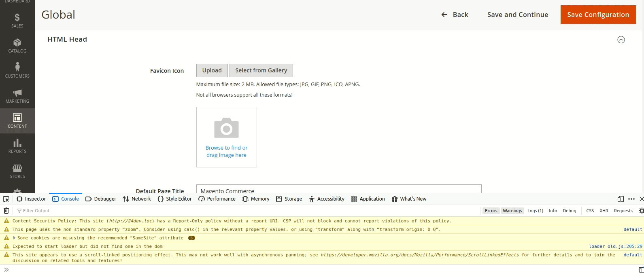The image size is (644, 277).
Task: Toggle the console multi-line editor icon
Action: (x=641, y=270)
